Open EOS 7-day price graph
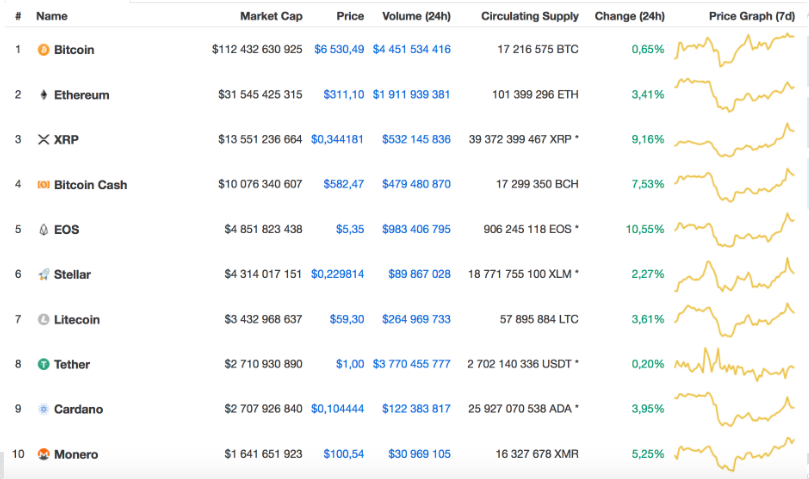The image size is (809, 479). (735, 230)
